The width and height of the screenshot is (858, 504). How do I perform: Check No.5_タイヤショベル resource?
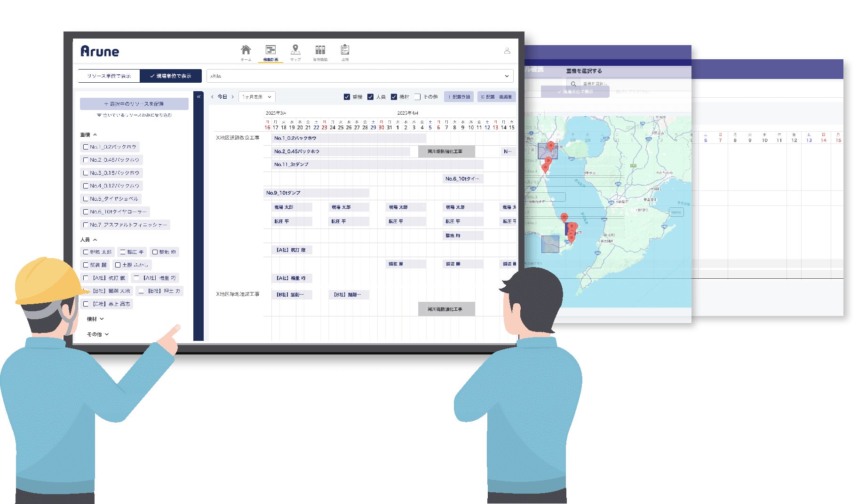click(x=86, y=199)
